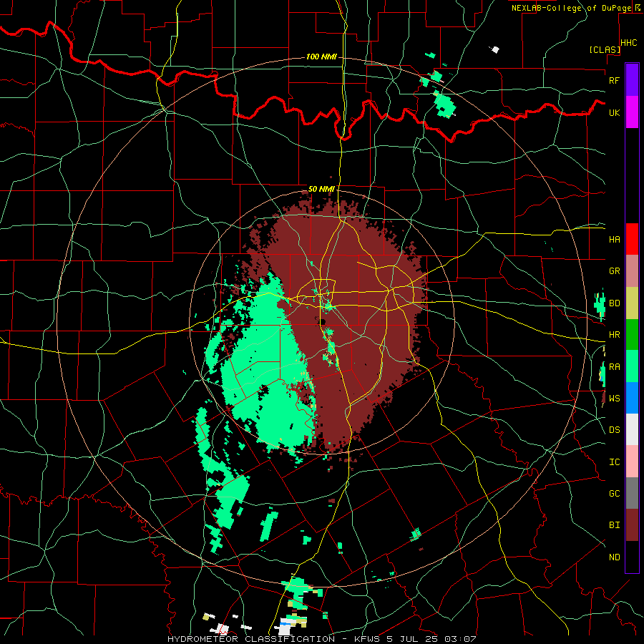The image size is (644, 644).
Task: Click the HA legend label
Action: point(614,240)
